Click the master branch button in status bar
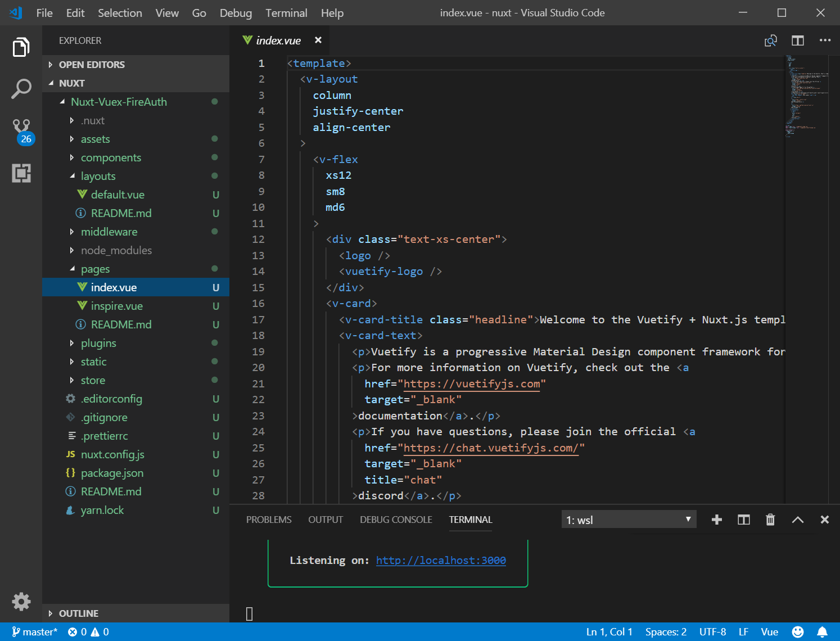Screen dimensions: 840x641 pyautogui.click(x=35, y=632)
